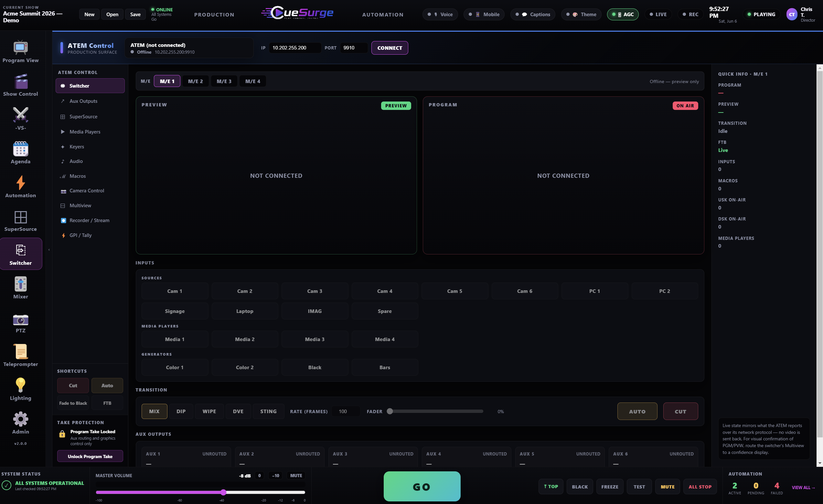Click the CONNECT button
Image resolution: width=823 pixels, height=504 pixels.
point(390,48)
